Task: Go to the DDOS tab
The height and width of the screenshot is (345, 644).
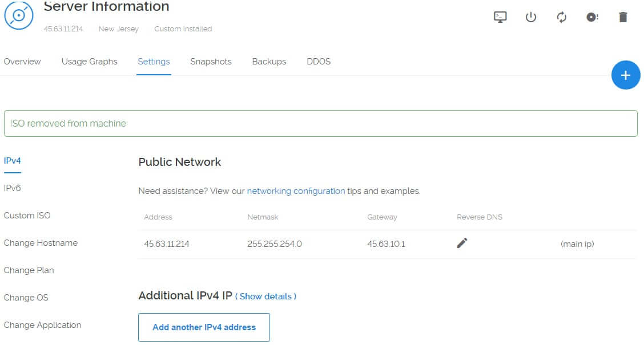Action: pos(319,61)
